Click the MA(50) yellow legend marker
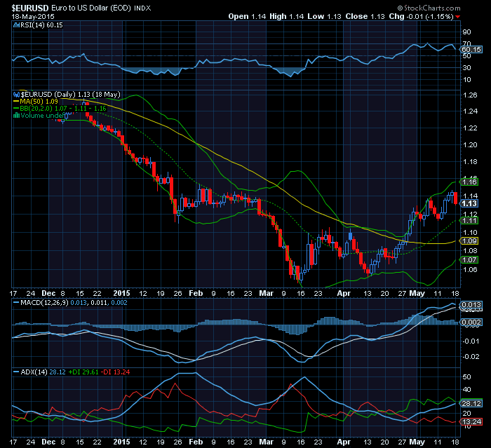Viewport: 491px width, 448px height. tap(17, 101)
